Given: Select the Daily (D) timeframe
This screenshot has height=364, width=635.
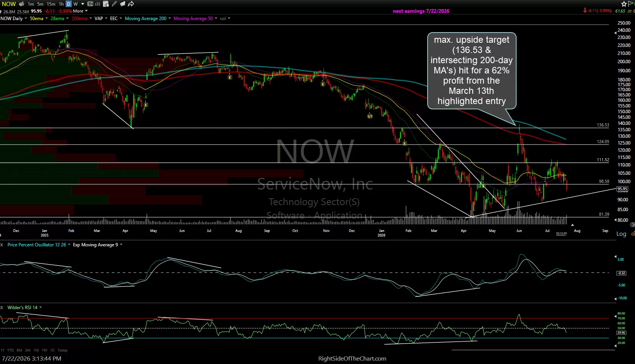Looking at the screenshot, I should [x=68, y=4].
